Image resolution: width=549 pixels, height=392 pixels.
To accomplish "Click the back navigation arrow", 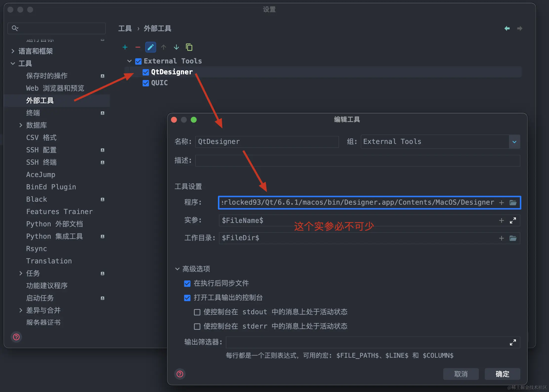I will pyautogui.click(x=507, y=29).
